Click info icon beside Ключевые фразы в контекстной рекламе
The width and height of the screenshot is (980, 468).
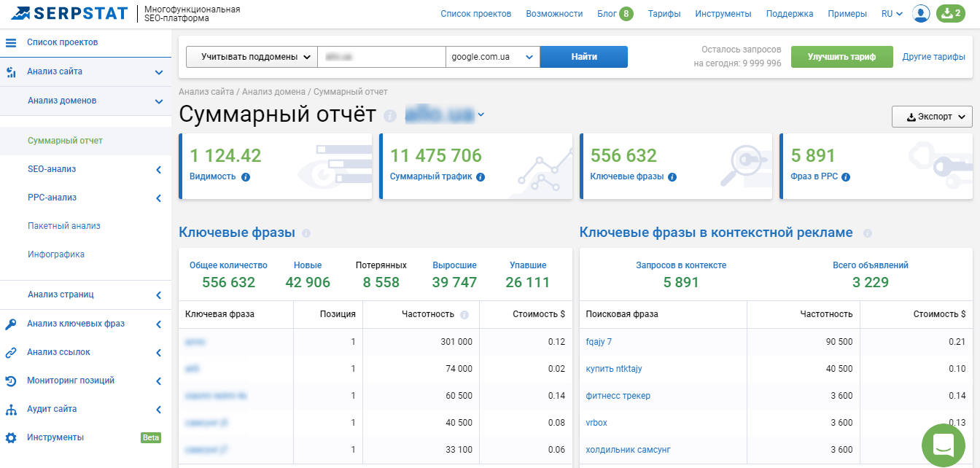[x=868, y=234]
